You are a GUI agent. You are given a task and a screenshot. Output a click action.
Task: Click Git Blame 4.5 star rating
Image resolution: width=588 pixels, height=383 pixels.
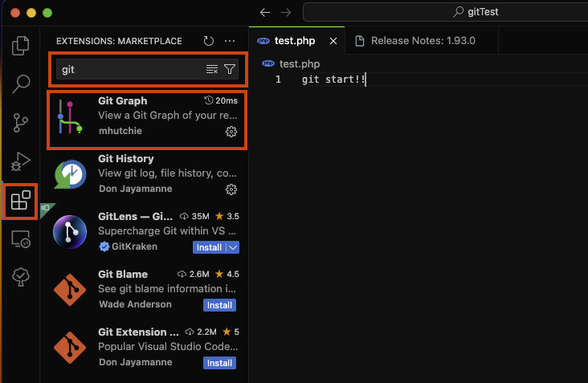(x=227, y=274)
